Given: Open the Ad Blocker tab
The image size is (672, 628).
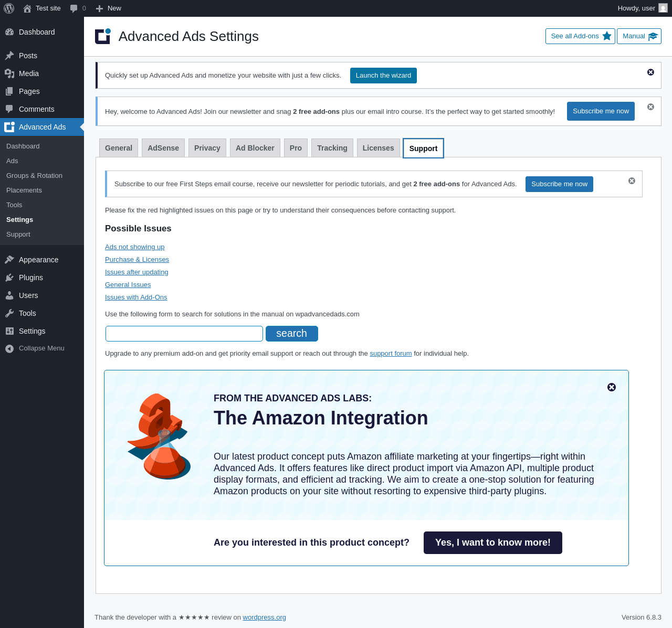Looking at the screenshot, I should [255, 148].
